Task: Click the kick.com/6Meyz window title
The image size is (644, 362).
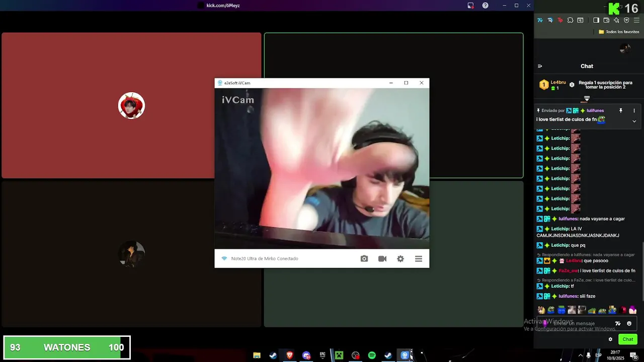Action: pyautogui.click(x=223, y=6)
